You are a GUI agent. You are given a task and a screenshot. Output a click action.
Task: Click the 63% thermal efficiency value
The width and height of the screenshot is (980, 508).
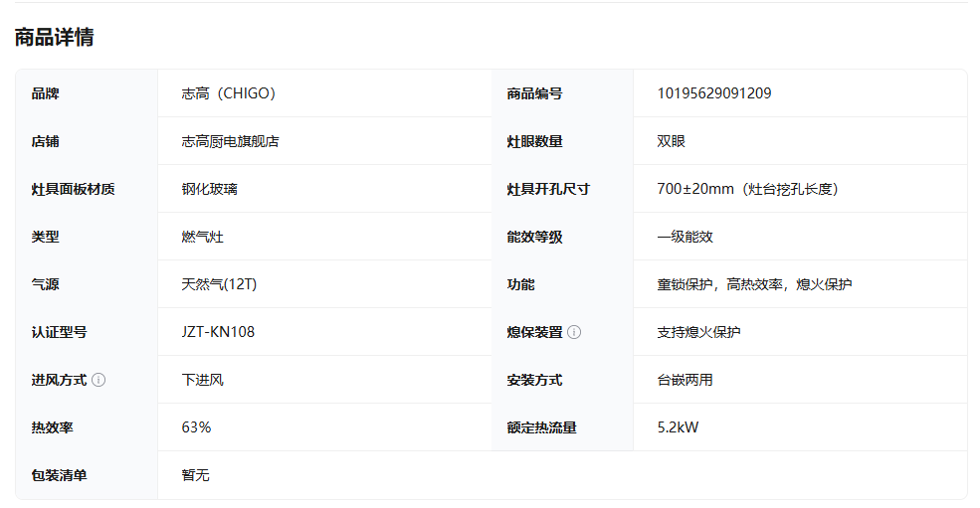pos(196,427)
